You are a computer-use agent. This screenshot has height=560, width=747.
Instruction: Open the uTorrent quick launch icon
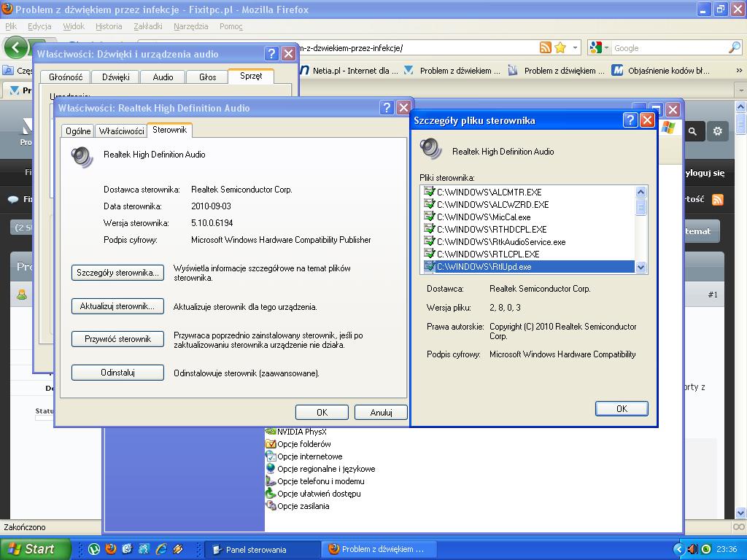(94, 549)
